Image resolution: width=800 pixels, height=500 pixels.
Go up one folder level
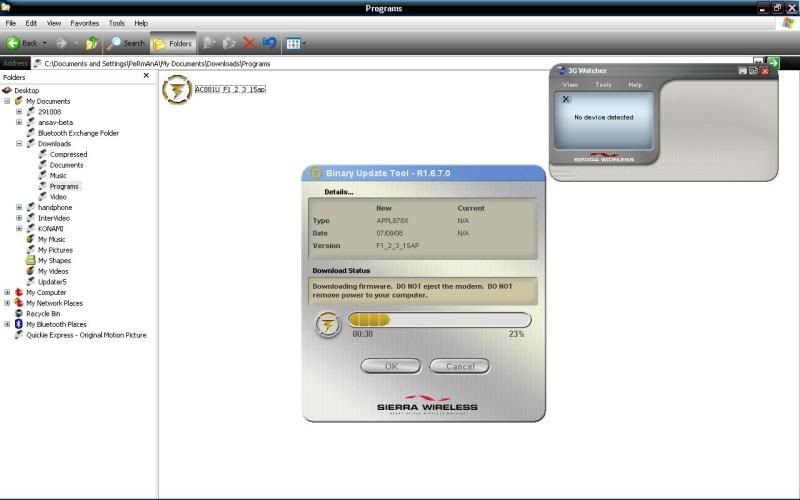tap(92, 43)
